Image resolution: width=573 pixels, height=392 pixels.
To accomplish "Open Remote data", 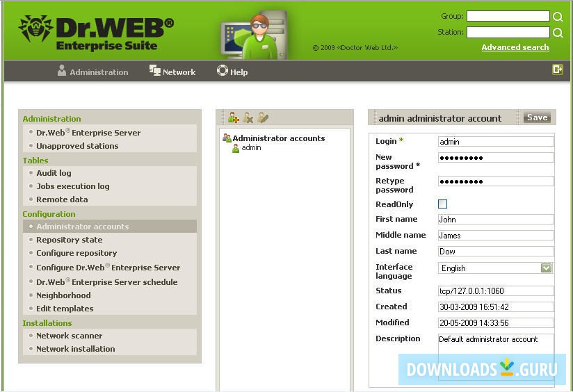I will (62, 199).
